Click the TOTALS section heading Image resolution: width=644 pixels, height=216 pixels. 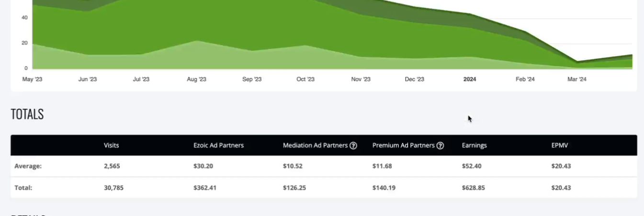click(27, 114)
